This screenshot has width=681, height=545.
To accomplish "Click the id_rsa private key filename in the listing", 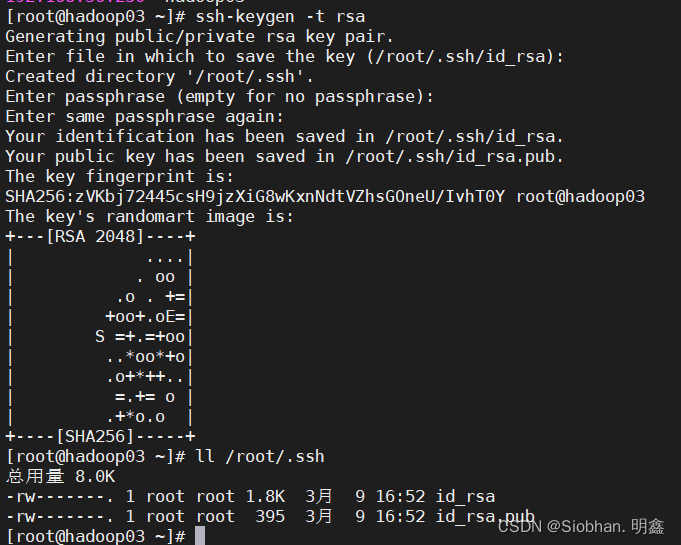I will point(468,496).
